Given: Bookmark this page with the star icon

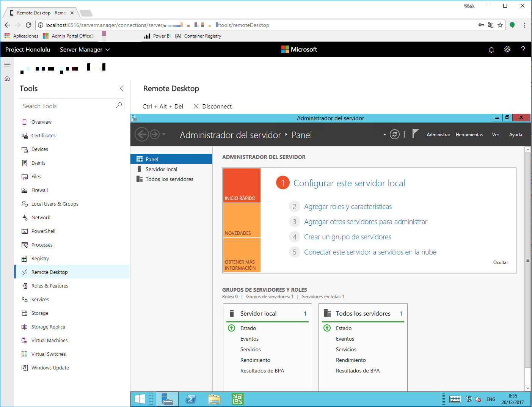Looking at the screenshot, I should tap(500, 25).
